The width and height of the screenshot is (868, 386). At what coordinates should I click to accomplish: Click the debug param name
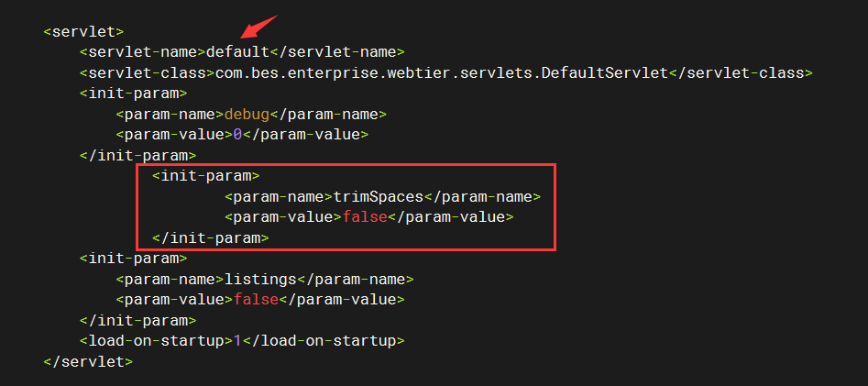(247, 114)
